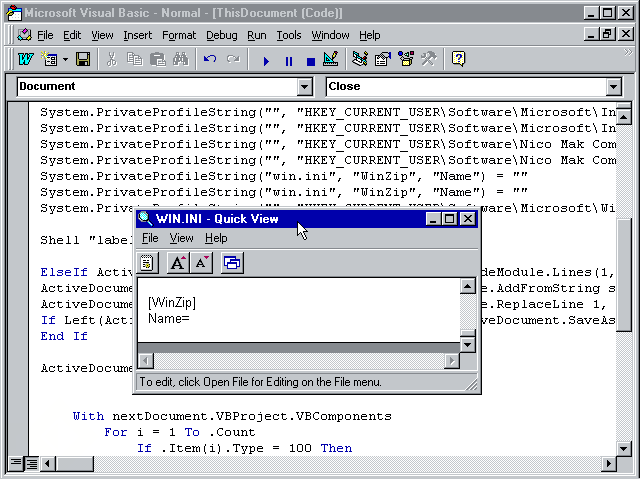Open Find with the binoculars icon
640x480 pixels.
click(x=181, y=59)
